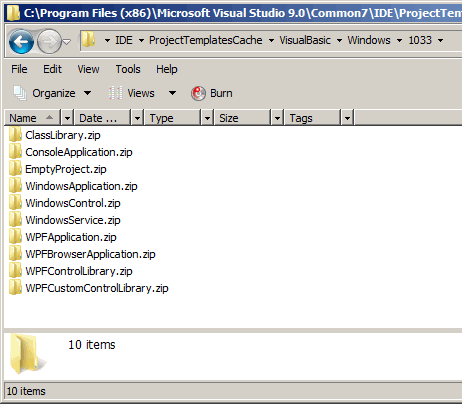Click the 1033 breadcrumb segment
The image size is (462, 404).
(x=420, y=40)
